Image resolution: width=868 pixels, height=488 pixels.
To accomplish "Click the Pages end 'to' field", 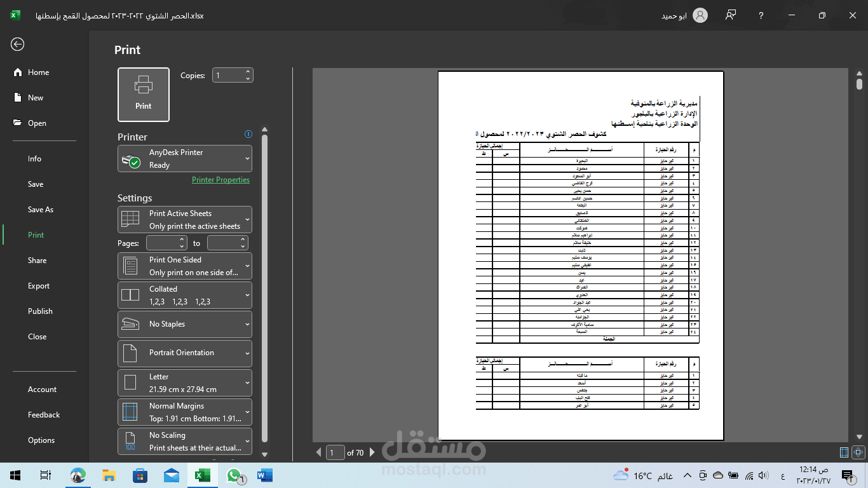I will tap(223, 243).
